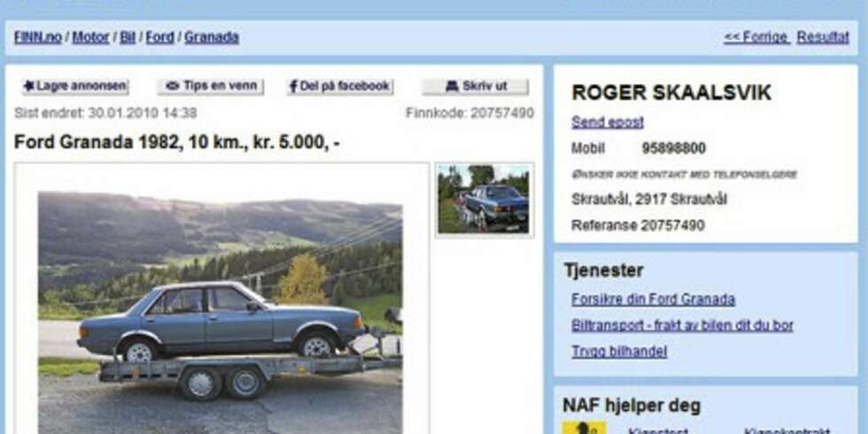The height and width of the screenshot is (434, 868).
Task: Click the main Ford Granada photo
Action: pyautogui.click(x=221, y=313)
